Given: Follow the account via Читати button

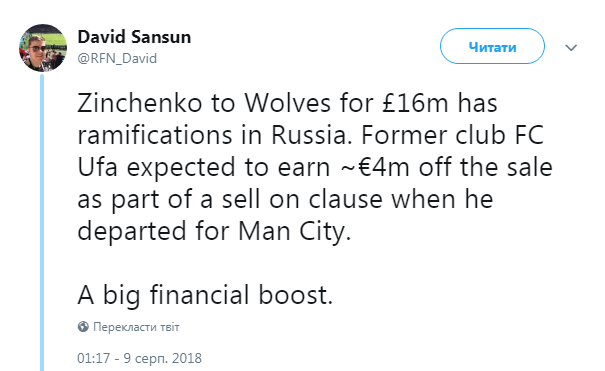Looking at the screenshot, I should pos(492,46).
